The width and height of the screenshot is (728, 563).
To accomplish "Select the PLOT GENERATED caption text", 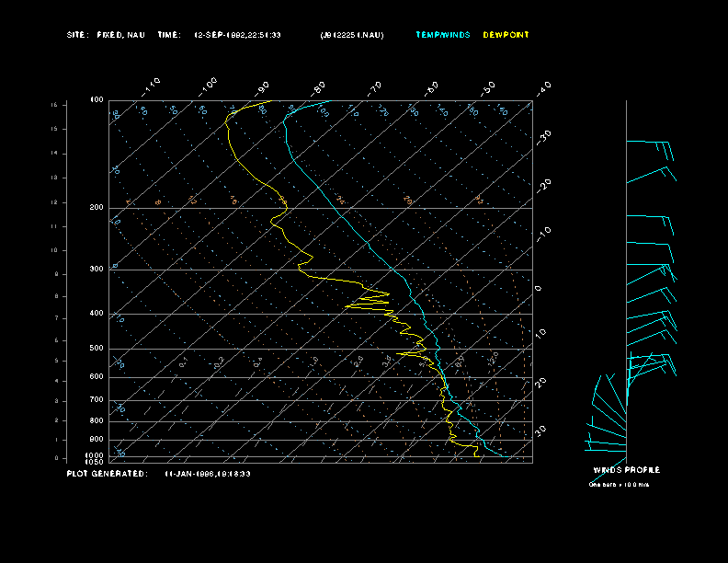I will click(106, 474).
